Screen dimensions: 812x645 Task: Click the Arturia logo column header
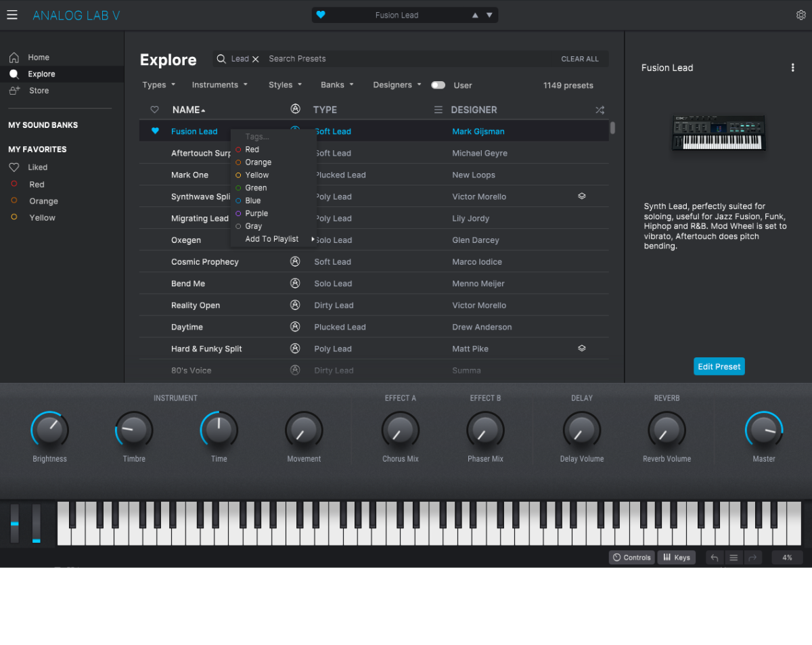295,109
